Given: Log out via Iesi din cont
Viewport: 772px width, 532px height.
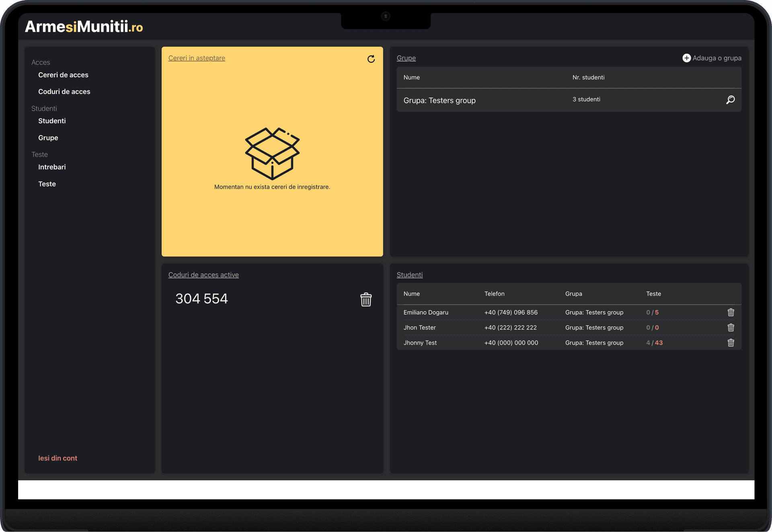Looking at the screenshot, I should pyautogui.click(x=57, y=458).
